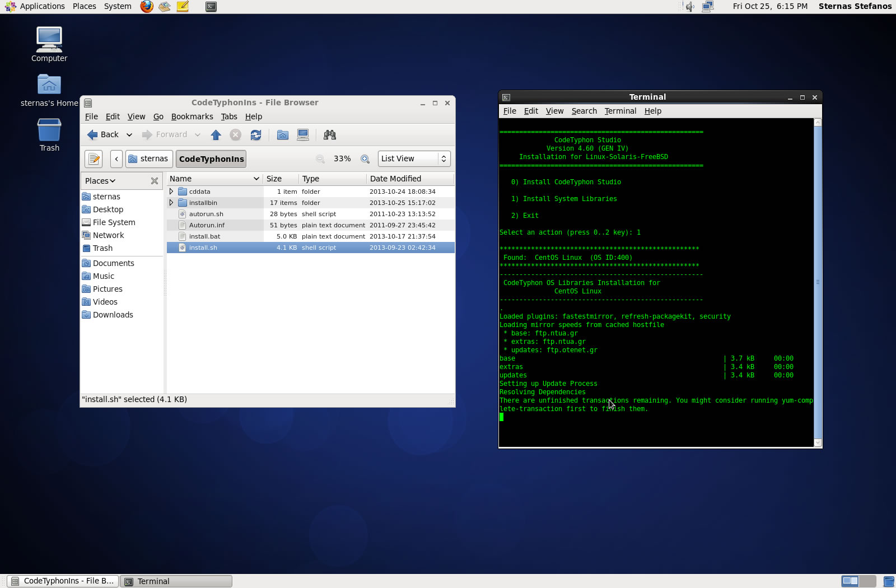
Task: Go to Home folder toolbar icon
Action: [x=283, y=135]
